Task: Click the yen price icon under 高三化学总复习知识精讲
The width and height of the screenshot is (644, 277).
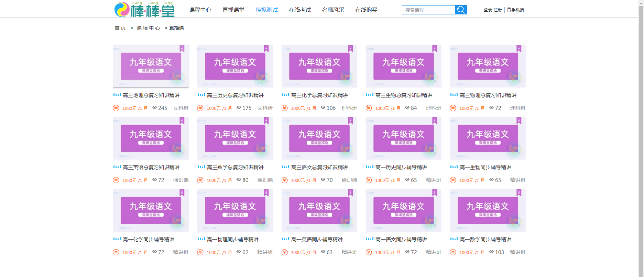Action: [x=285, y=108]
